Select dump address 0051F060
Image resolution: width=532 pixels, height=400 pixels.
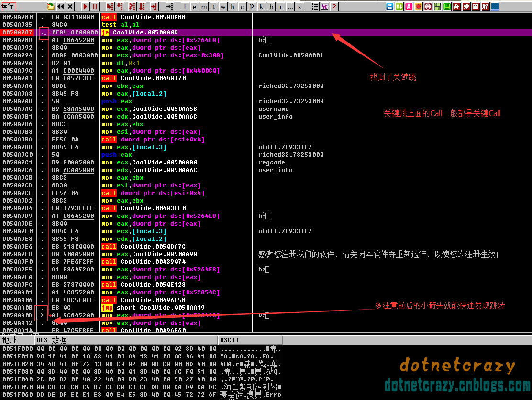pos(18,395)
